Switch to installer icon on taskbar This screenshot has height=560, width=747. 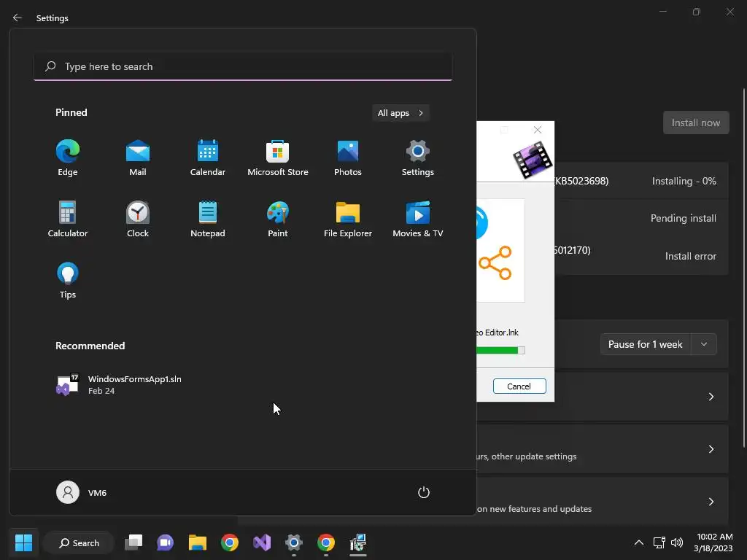point(357,542)
